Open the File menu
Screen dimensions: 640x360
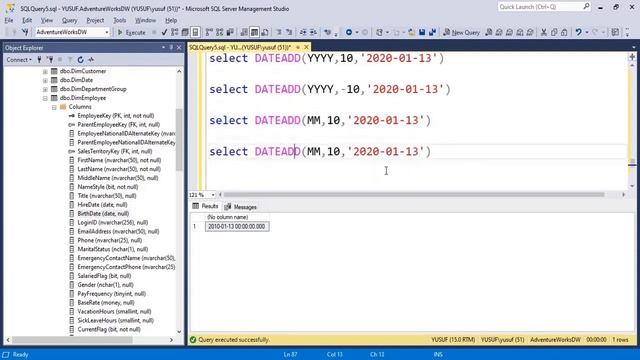(x=9, y=20)
